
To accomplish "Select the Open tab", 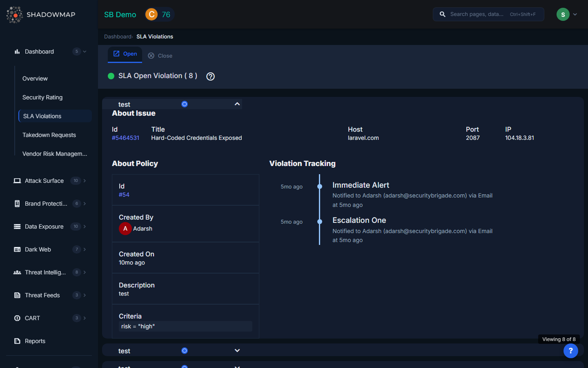I will (x=125, y=54).
